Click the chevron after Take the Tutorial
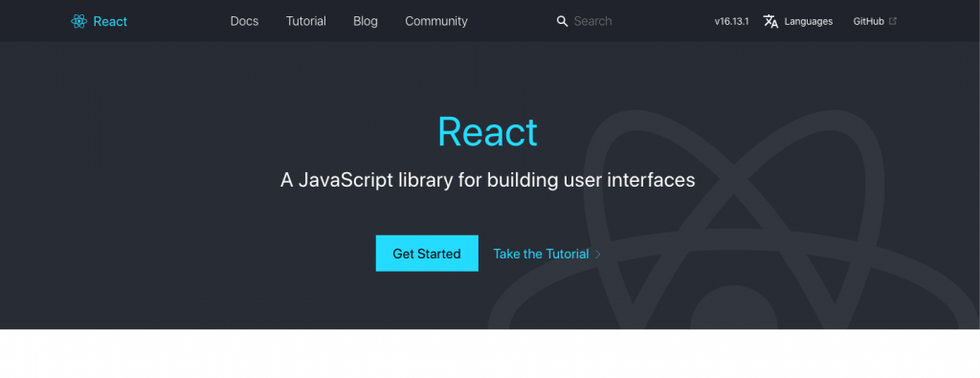The image size is (980, 378). pyautogui.click(x=597, y=255)
